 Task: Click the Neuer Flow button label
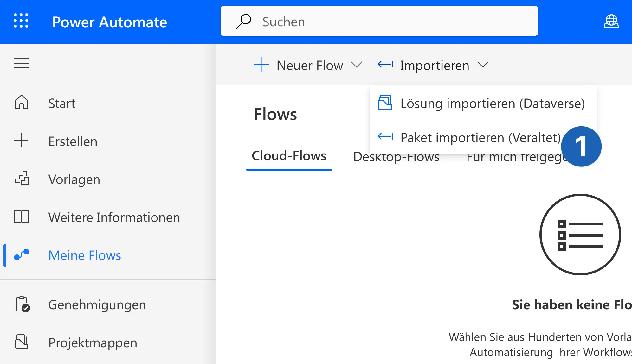[310, 66]
